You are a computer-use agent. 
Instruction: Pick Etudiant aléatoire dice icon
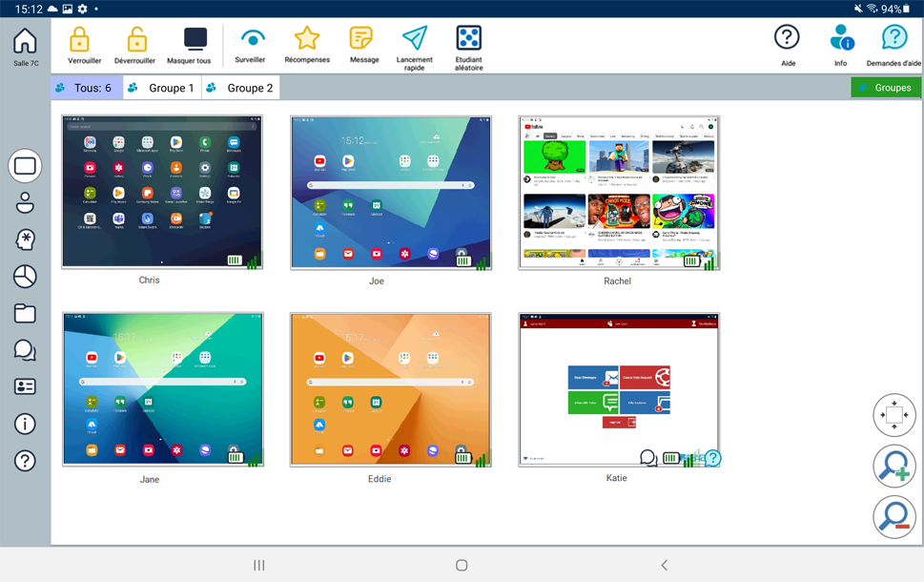click(469, 38)
